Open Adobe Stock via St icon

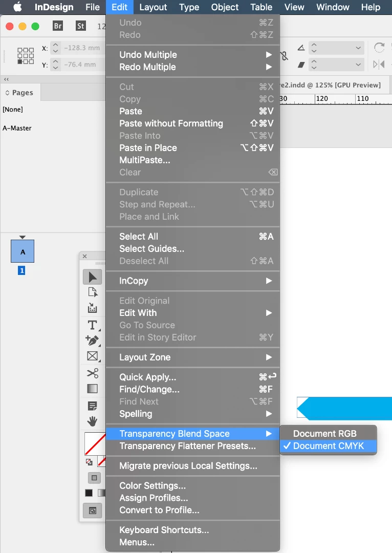point(81,26)
